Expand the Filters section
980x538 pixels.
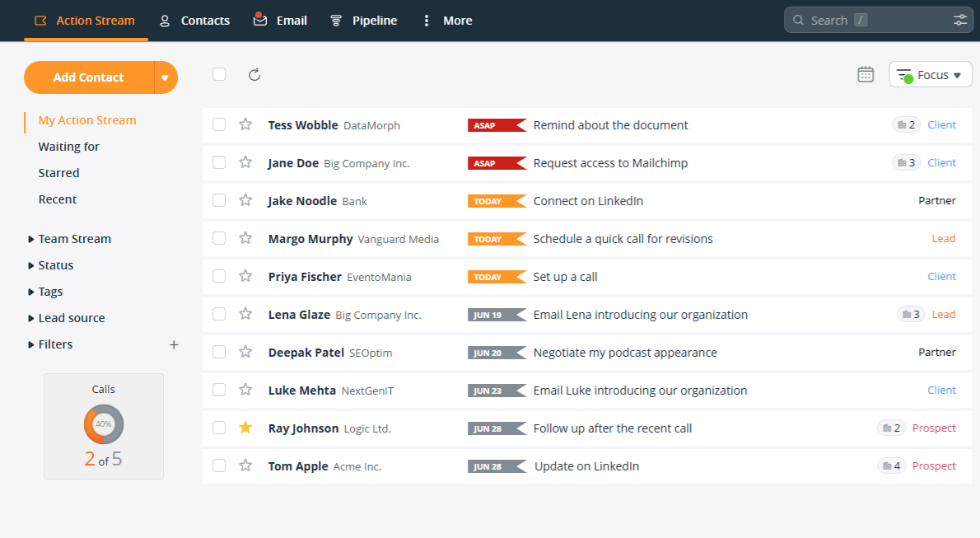point(50,344)
